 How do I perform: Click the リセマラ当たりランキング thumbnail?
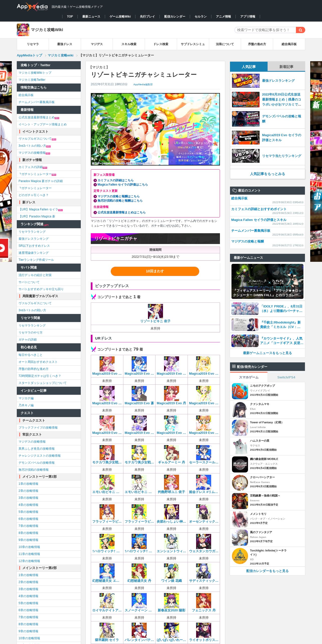point(246,156)
